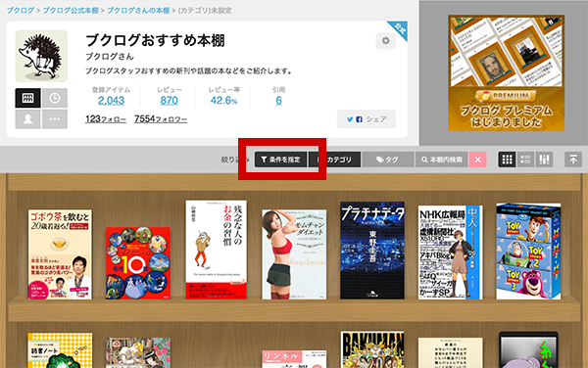Switch to list view layout

(x=525, y=160)
